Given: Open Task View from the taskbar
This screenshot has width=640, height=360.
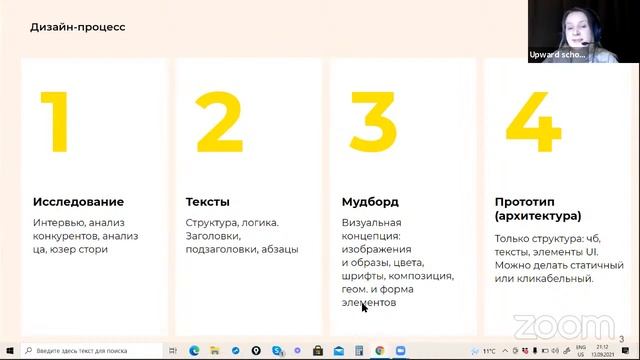Looking at the screenshot, I should pyautogui.click(x=173, y=351).
